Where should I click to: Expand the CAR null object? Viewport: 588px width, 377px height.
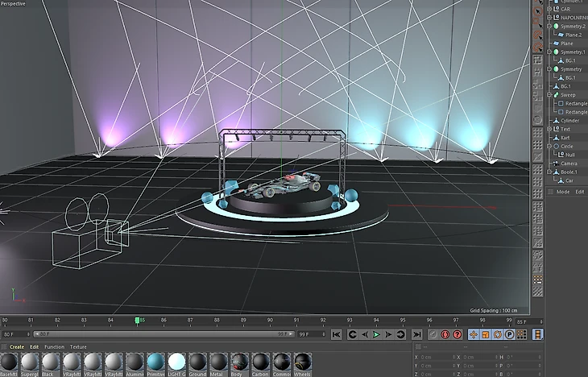coord(549,10)
